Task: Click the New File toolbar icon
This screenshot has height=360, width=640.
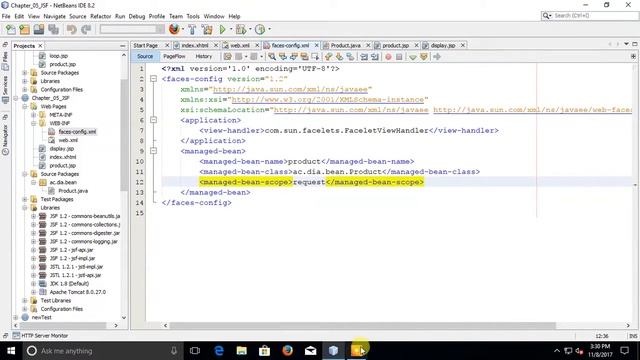Action: pyautogui.click(x=11, y=29)
